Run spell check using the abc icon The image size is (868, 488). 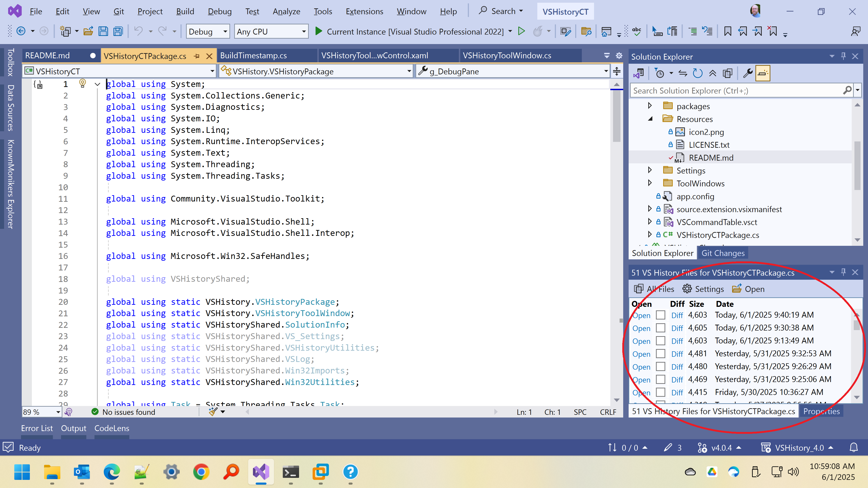[637, 31]
